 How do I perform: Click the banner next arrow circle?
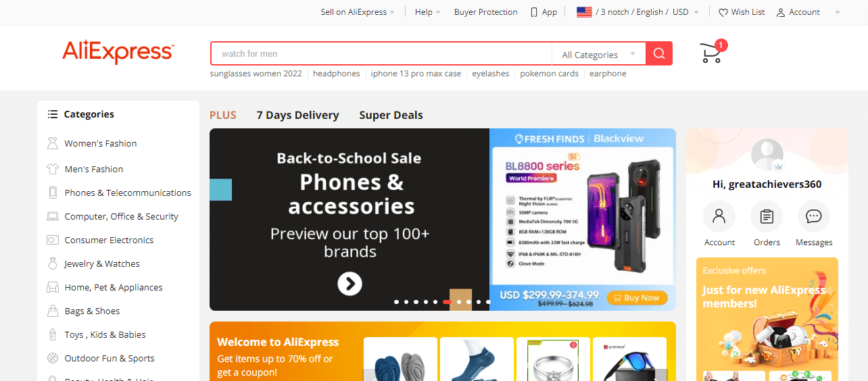point(349,284)
